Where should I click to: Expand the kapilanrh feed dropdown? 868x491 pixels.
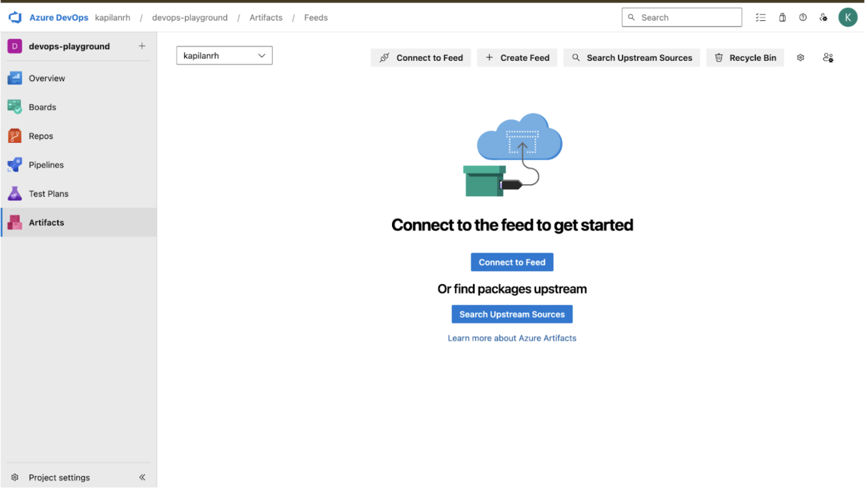pyautogui.click(x=224, y=56)
